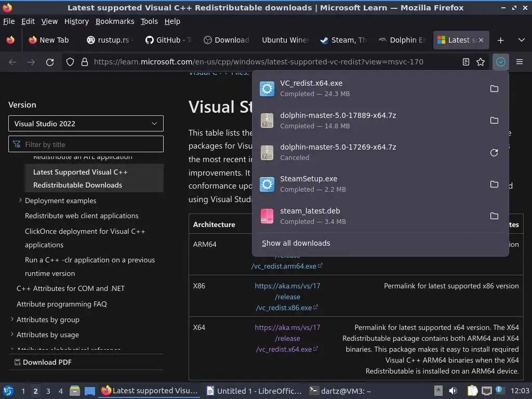Click dolphin-master-5.0-17889 archive icon
The height and width of the screenshot is (399, 532).
coord(267,121)
